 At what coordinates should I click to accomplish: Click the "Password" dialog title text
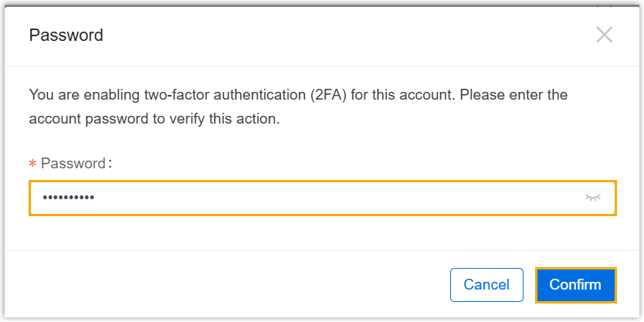[66, 35]
